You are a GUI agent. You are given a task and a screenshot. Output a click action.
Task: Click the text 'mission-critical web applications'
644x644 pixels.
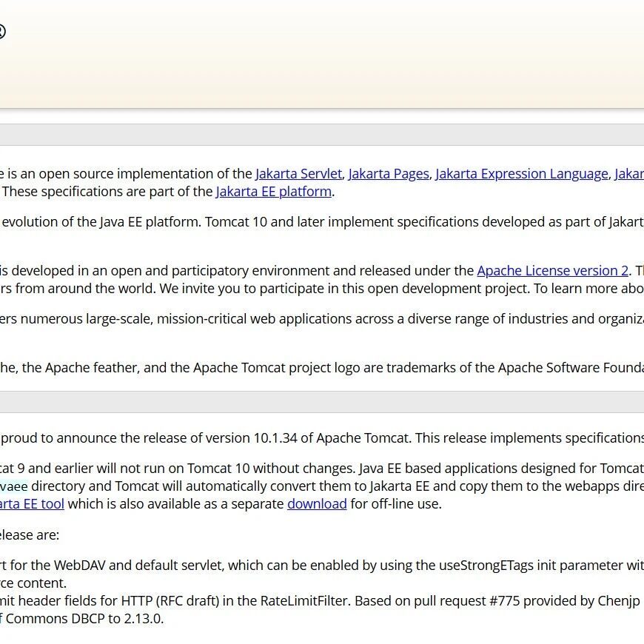(x=254, y=319)
